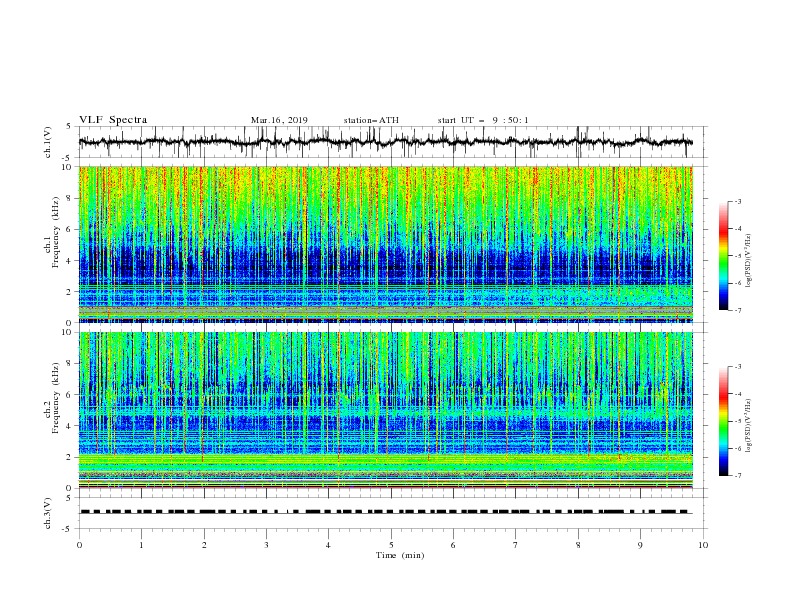The height and width of the screenshot is (612, 792).
Task: Click the "start UT = 9 :50: 1" text
Action: point(483,120)
